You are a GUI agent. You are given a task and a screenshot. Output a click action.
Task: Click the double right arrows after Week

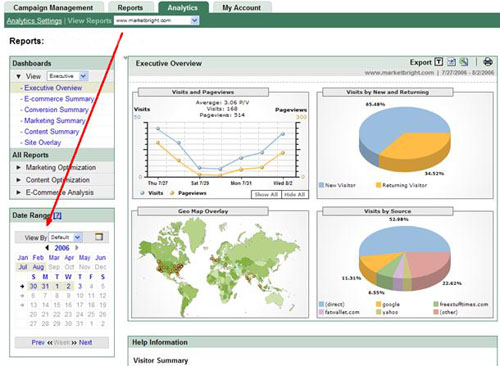click(74, 342)
